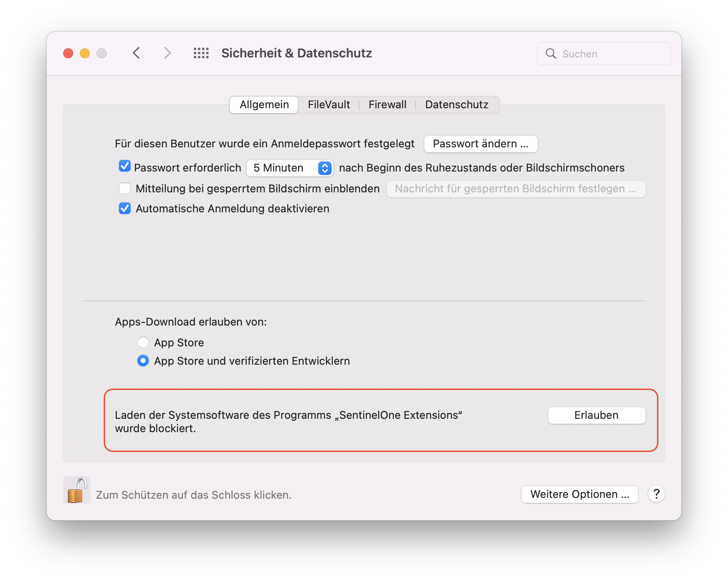Click the back navigation arrow

tap(136, 53)
